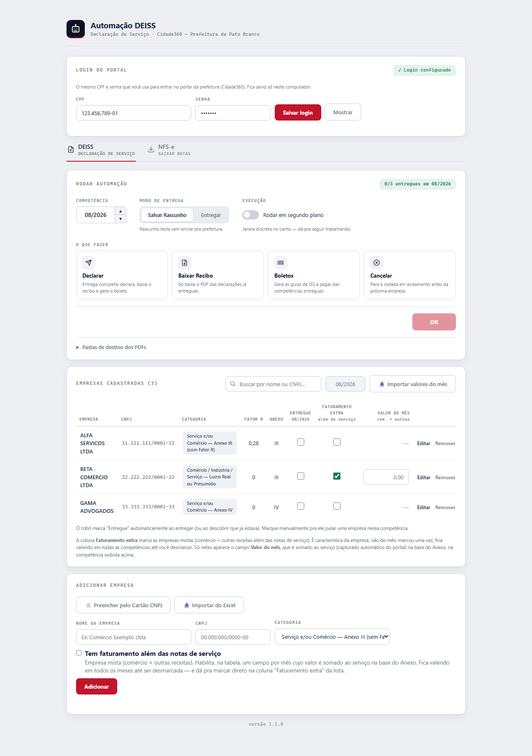
Task: Click Mostrar to reveal the password
Action: point(343,112)
